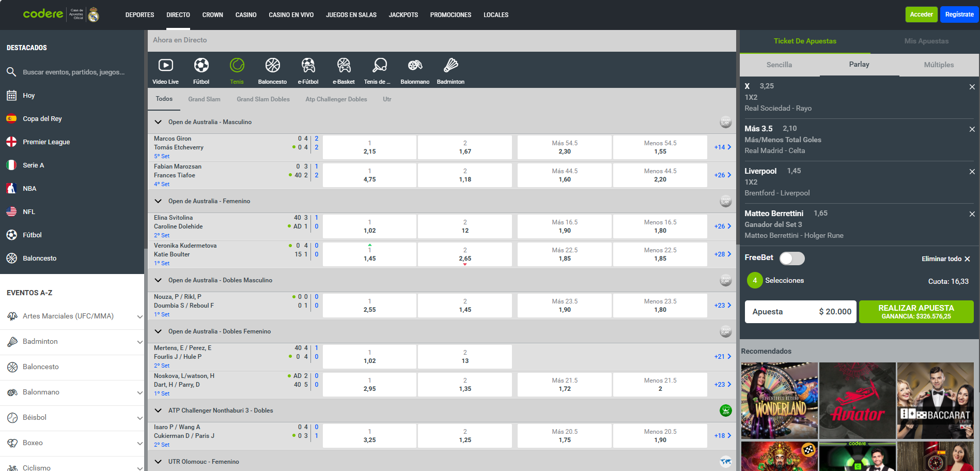Screen dimensions: 980x471
Task: Click the Real Madrid crest icon
Action: pyautogui.click(x=93, y=14)
